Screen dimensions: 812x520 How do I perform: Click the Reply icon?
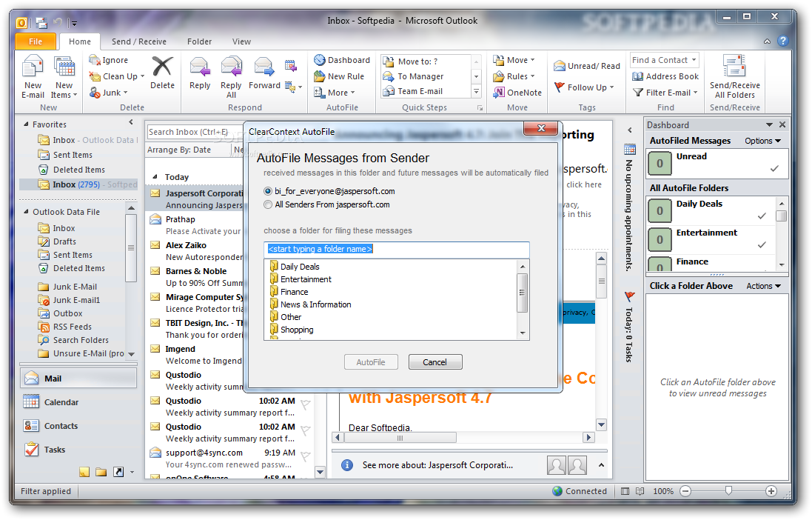[x=200, y=67]
